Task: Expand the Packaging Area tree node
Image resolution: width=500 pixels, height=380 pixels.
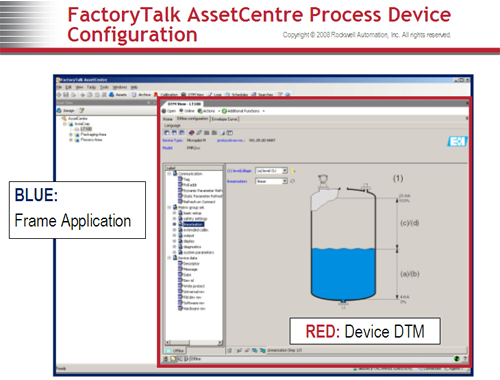Action: tap(71, 135)
